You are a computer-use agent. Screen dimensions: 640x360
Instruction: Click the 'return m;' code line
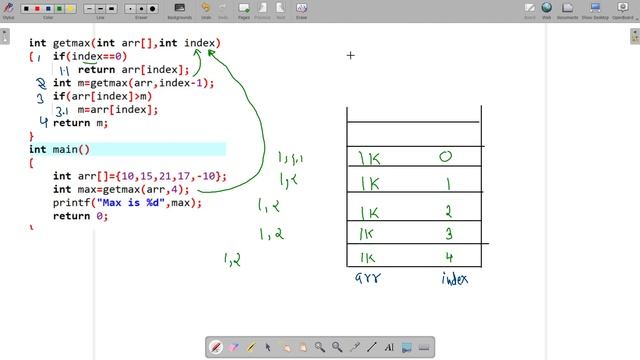[x=80, y=123]
